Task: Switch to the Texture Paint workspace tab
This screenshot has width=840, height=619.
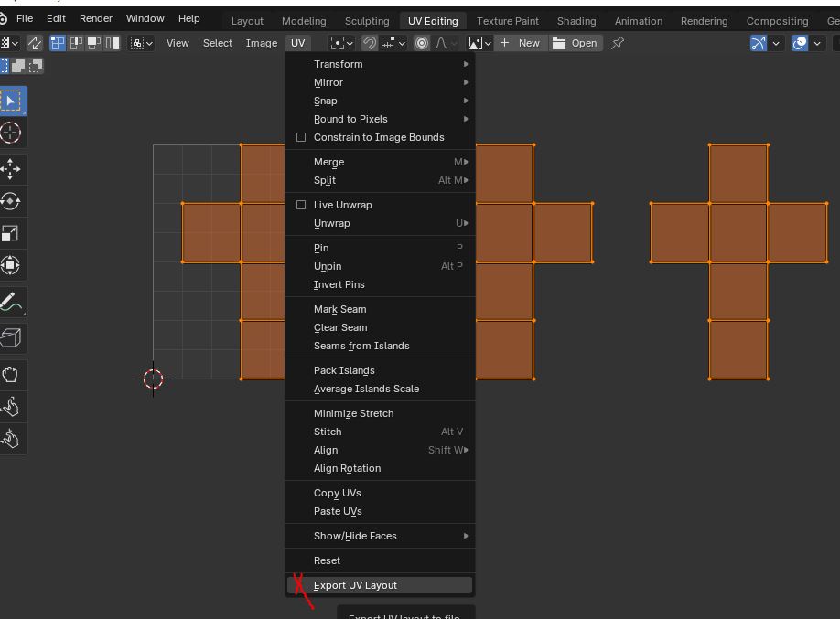Action: click(x=508, y=20)
